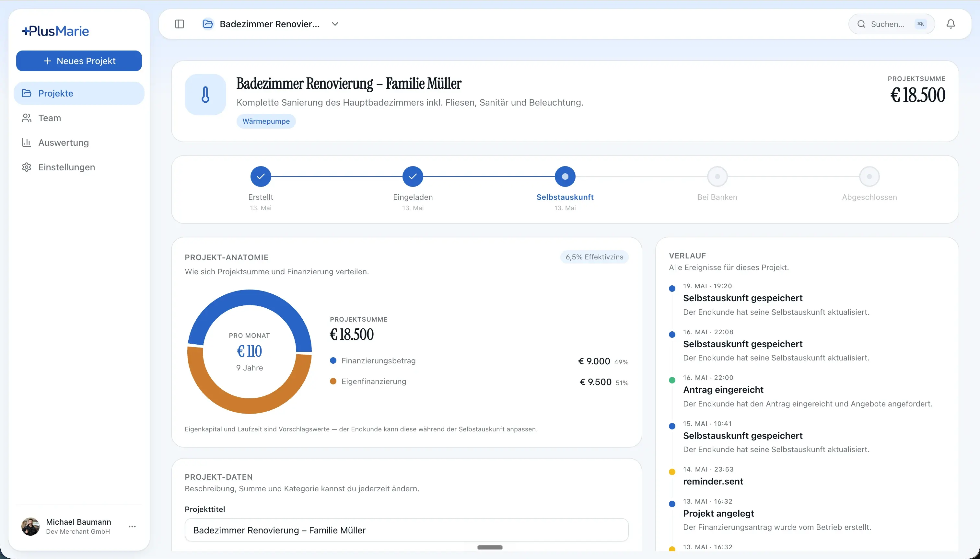
Task: Click the Einstellungen gear icon
Action: pos(27,167)
